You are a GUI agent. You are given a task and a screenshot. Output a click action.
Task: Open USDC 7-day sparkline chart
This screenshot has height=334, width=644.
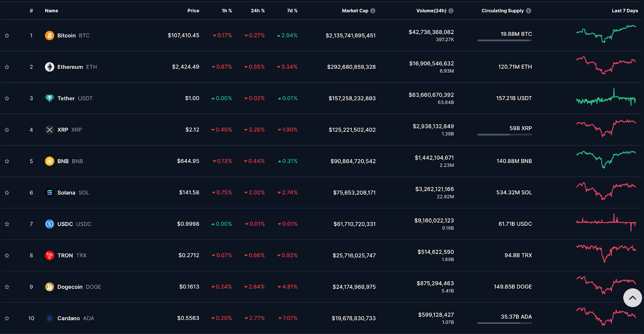click(606, 223)
